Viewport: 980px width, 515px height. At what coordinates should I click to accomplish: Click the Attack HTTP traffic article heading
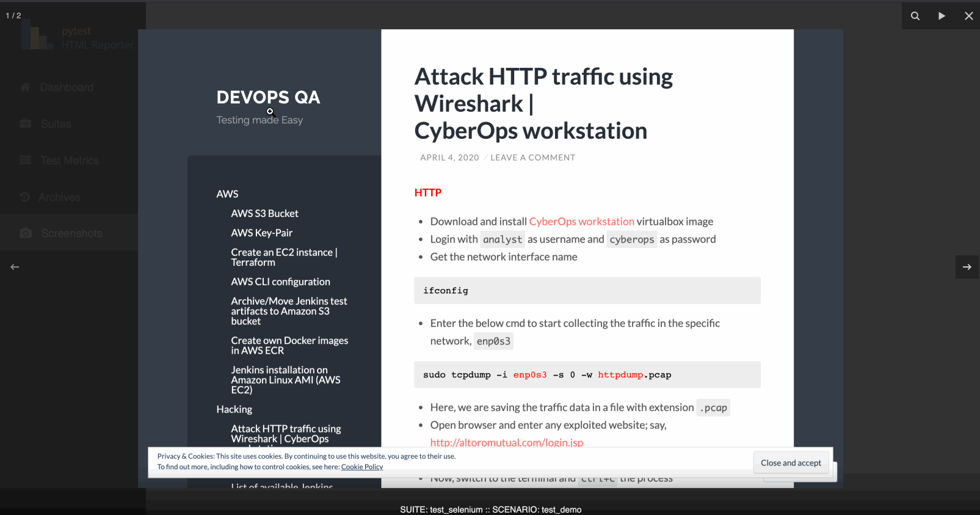click(x=543, y=103)
